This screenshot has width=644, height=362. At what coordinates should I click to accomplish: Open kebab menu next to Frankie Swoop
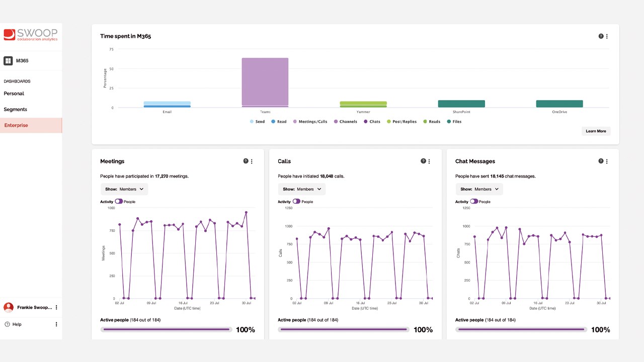pyautogui.click(x=56, y=307)
